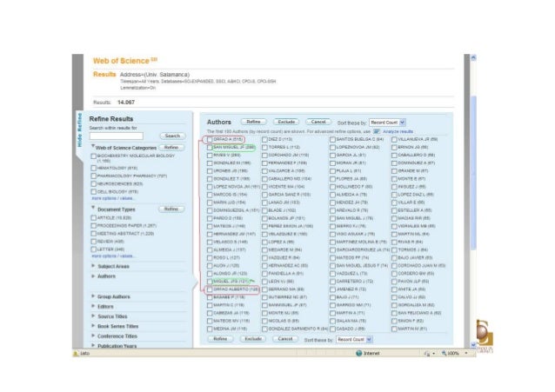The height and width of the screenshot is (392, 555).
Task: Expand the Publication Years section
Action: point(93,345)
